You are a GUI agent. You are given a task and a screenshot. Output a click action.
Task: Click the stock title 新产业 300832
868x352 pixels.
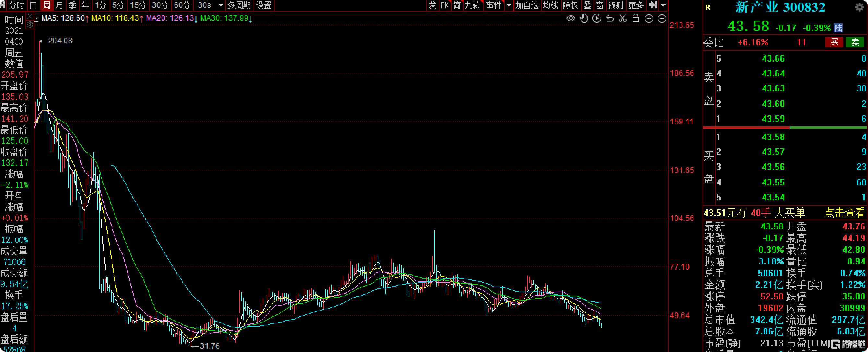tap(780, 7)
